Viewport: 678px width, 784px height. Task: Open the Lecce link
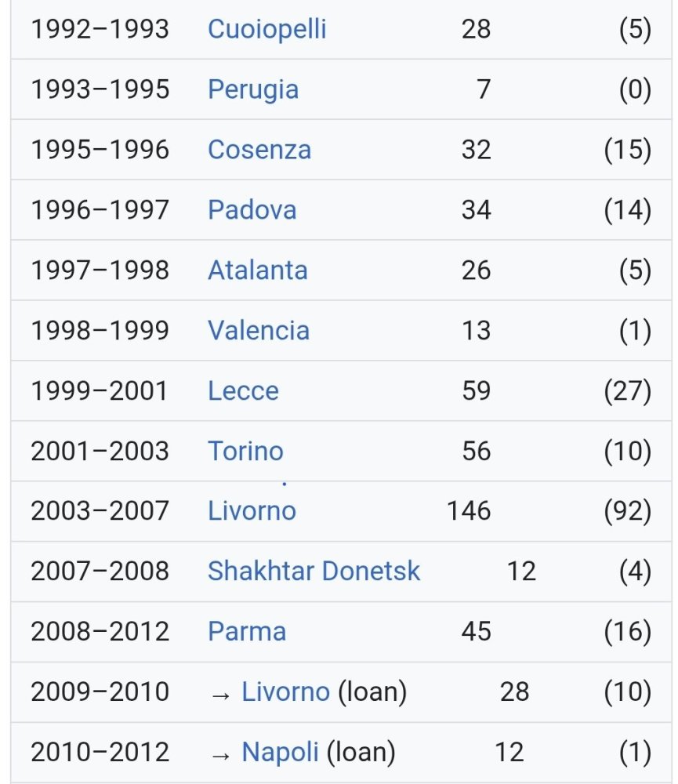tap(243, 390)
